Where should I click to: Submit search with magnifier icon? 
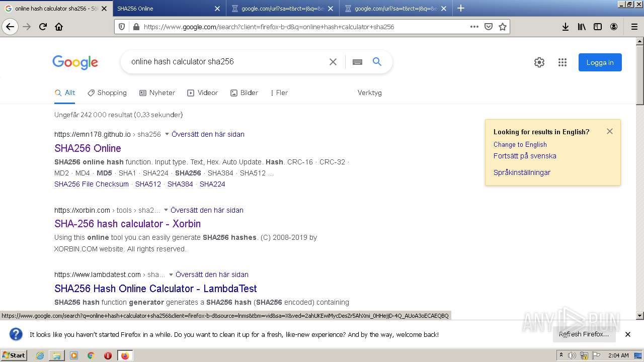coord(377,61)
